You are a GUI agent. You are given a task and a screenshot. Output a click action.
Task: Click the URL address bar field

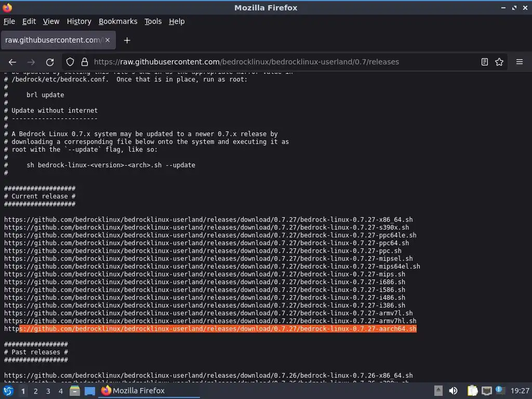(285, 62)
